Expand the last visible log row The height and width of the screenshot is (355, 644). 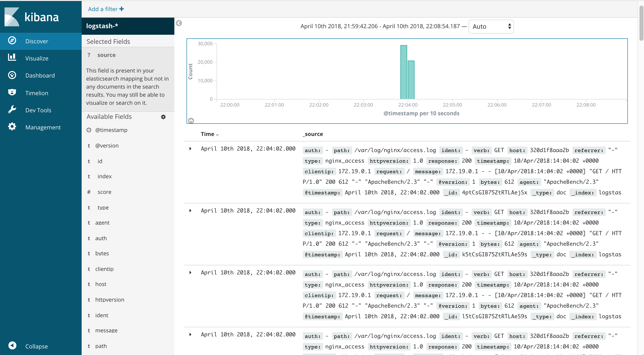pos(190,335)
